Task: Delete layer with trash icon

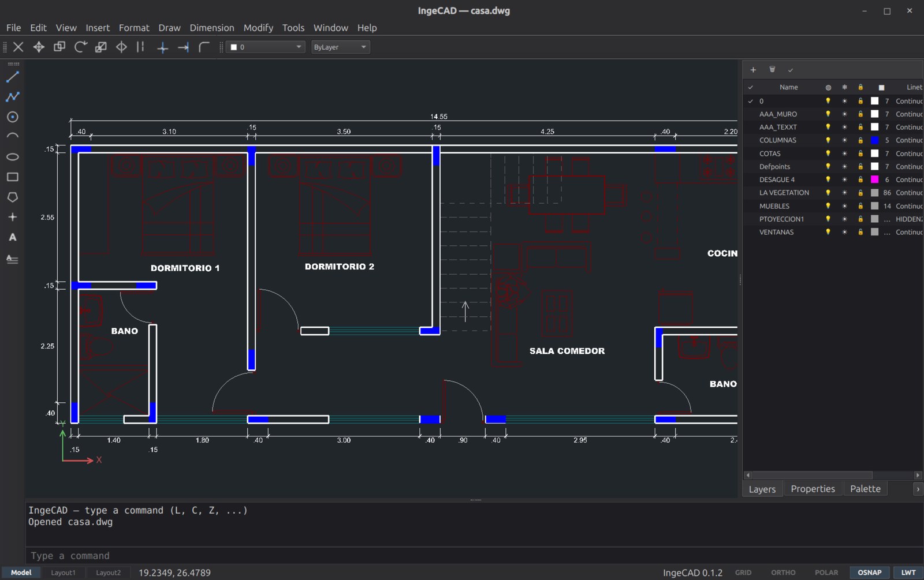Action: (772, 70)
